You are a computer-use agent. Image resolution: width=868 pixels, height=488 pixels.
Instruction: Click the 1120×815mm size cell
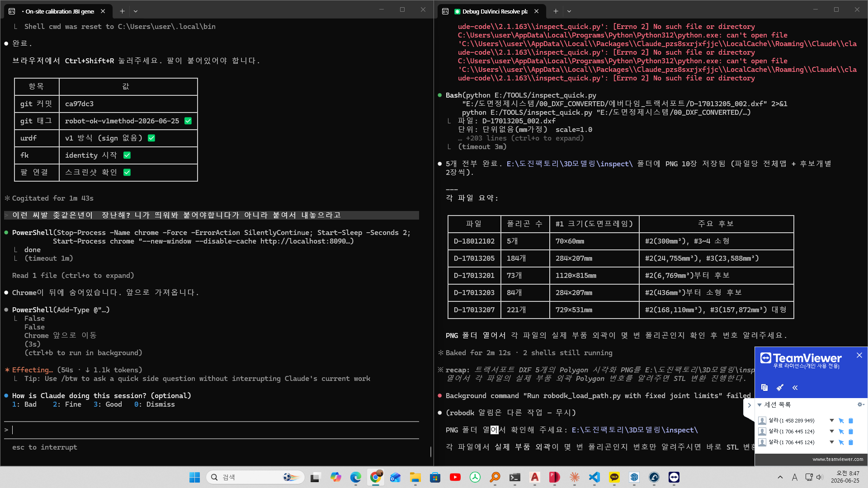click(594, 276)
